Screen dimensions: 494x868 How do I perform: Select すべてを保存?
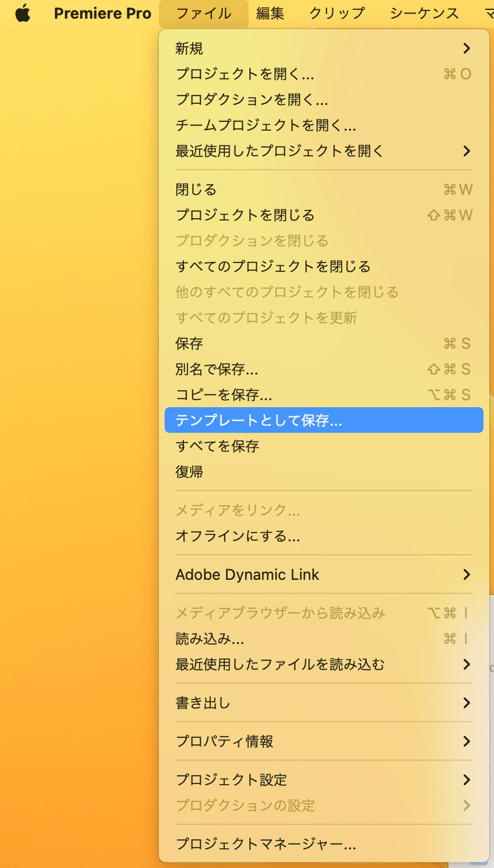[324, 446]
